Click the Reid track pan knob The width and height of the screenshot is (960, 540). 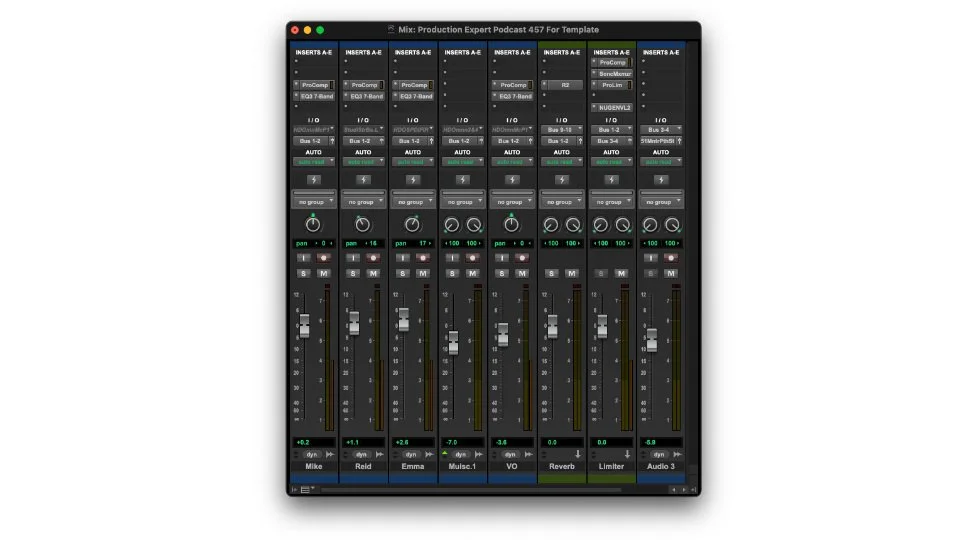[362, 224]
